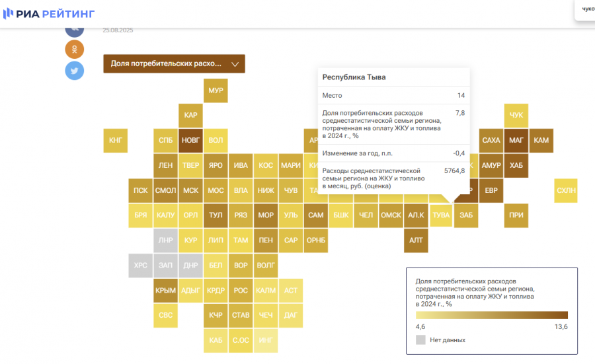
Task: Select the АЛТ Altai tile
Action: (416, 240)
